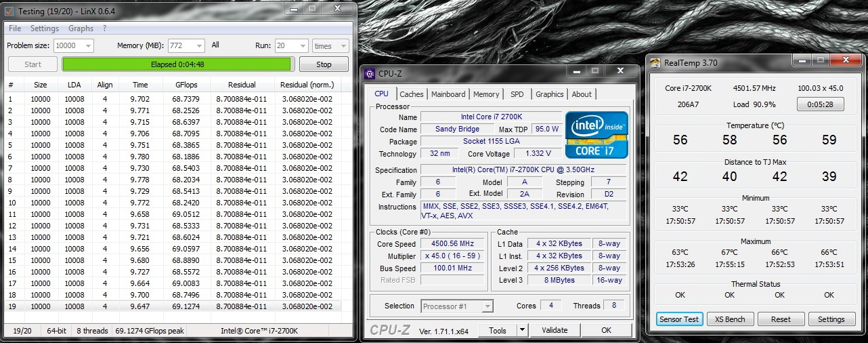Switch to the CPU tab in CPU-Z
Viewport: 868px width, 343px height.
pos(381,94)
